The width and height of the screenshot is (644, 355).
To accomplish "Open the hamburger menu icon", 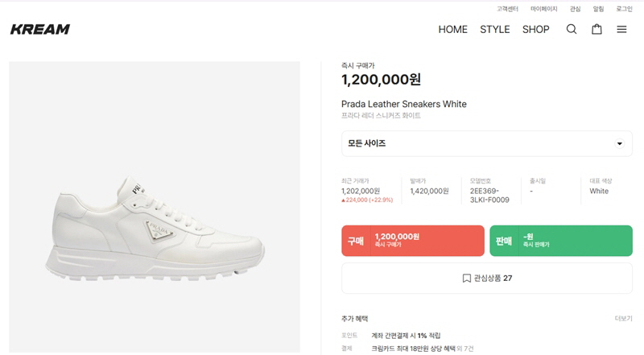I will [x=621, y=30].
